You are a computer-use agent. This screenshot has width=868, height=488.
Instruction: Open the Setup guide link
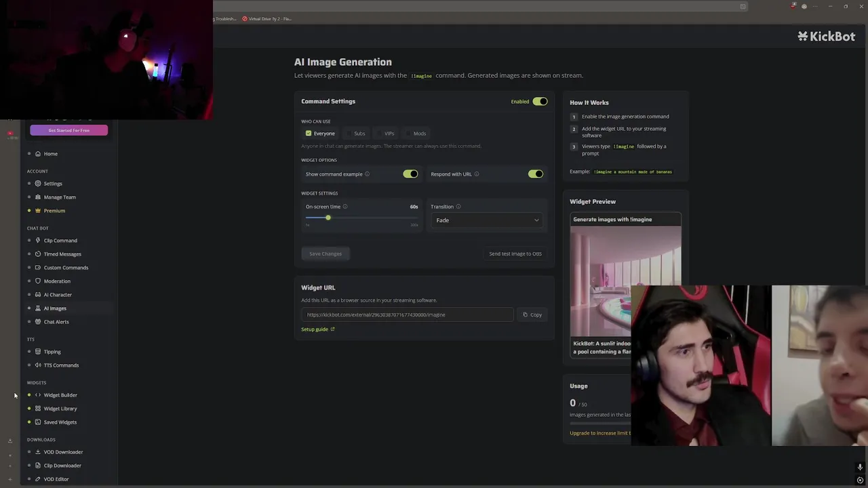pyautogui.click(x=318, y=329)
